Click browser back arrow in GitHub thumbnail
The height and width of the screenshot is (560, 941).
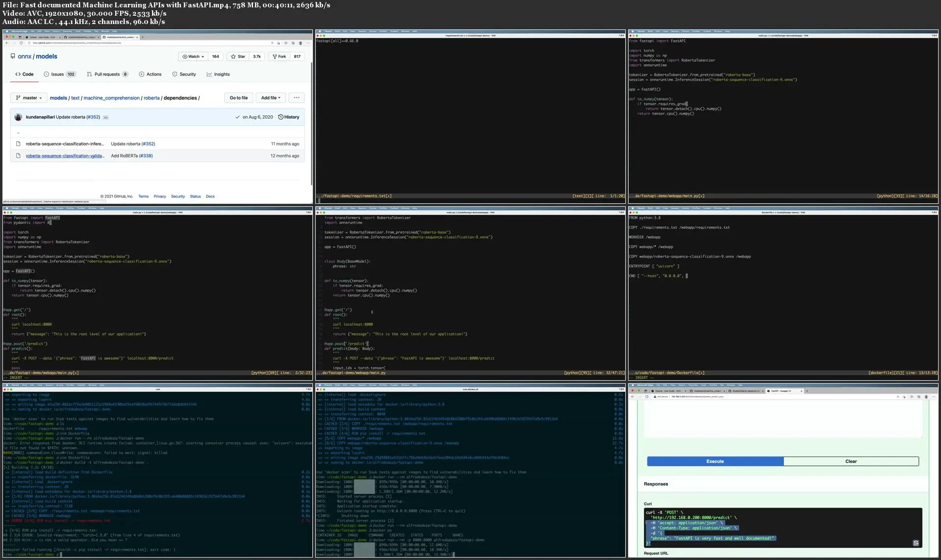click(x=7, y=43)
